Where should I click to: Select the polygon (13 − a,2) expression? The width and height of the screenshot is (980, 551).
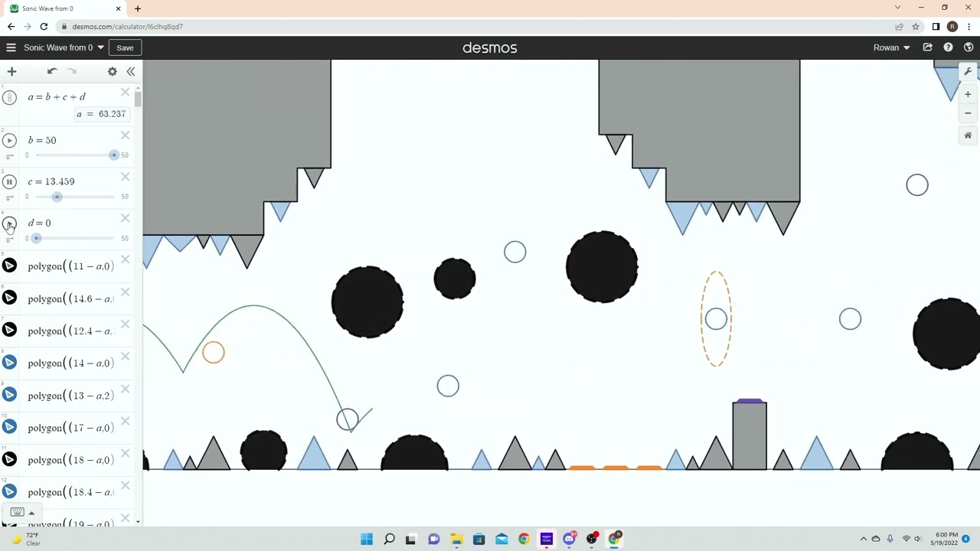click(x=70, y=396)
